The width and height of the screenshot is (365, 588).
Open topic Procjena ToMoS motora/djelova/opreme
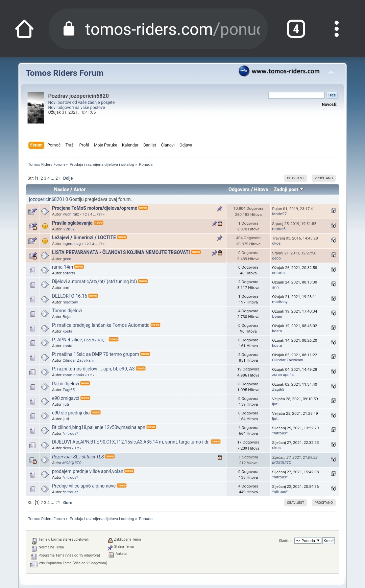(x=95, y=208)
